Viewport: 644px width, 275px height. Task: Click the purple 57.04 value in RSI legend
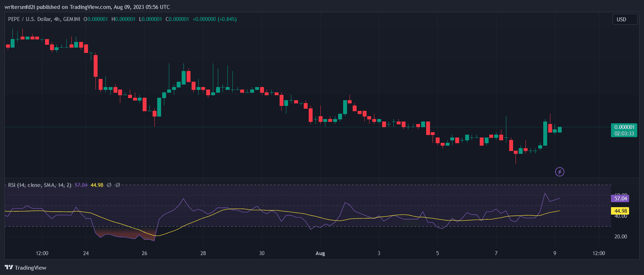[x=81, y=185]
